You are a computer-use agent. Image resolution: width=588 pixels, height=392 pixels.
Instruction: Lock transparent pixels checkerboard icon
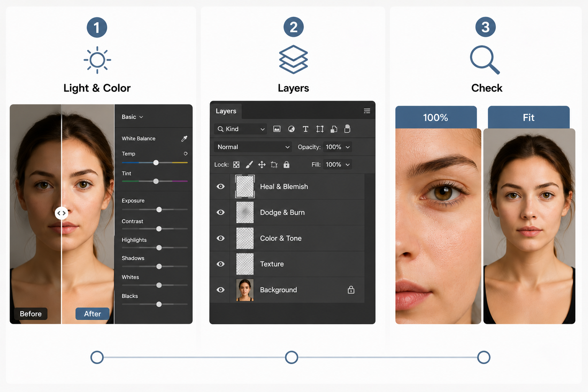(236, 165)
